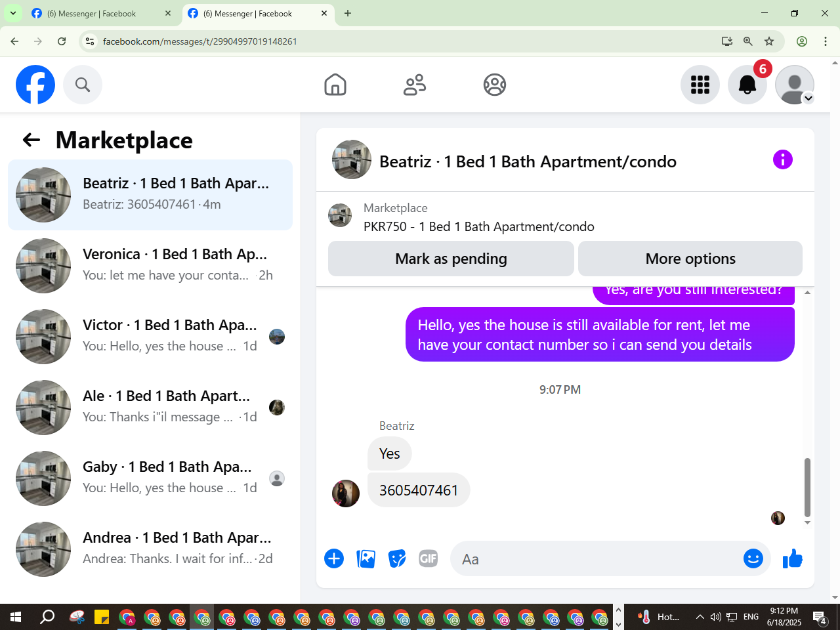Screen dimensions: 840x630
Task: Click the chat scrollbar thumb
Action: (807, 488)
